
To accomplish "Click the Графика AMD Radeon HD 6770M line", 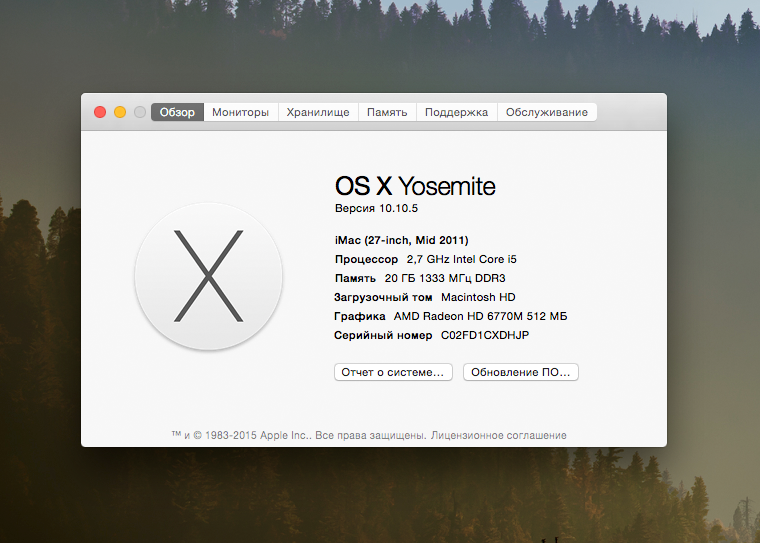I will tap(450, 316).
